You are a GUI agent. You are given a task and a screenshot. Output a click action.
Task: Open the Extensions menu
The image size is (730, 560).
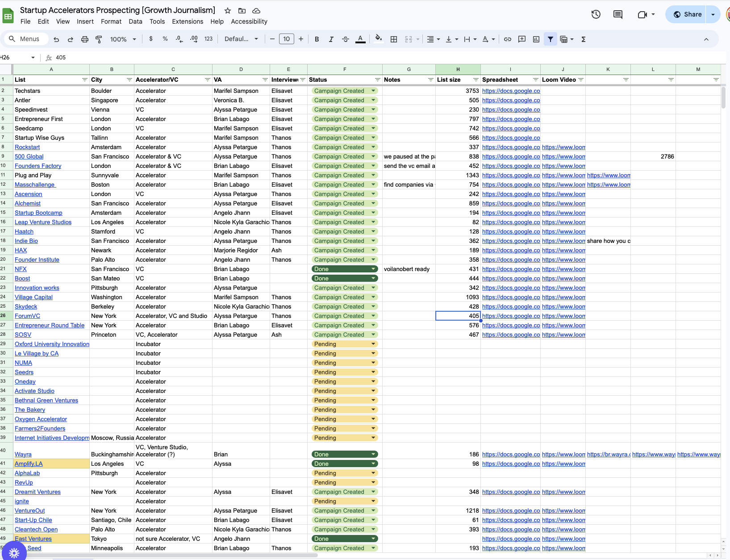(x=188, y=21)
